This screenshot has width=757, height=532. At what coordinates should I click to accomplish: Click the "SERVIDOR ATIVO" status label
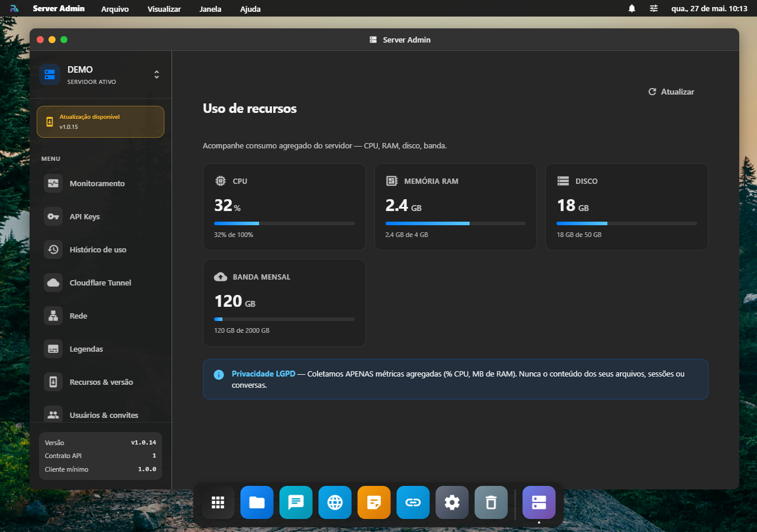[x=92, y=82]
